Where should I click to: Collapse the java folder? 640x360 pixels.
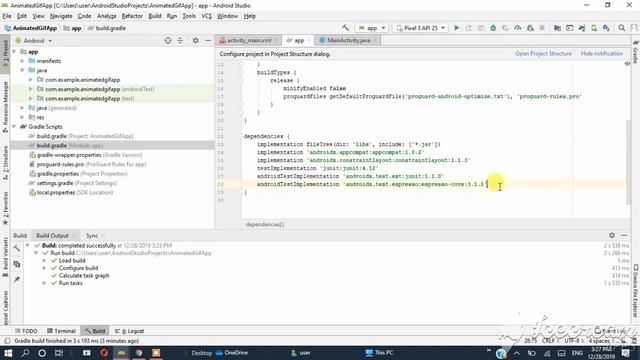tap(22, 71)
